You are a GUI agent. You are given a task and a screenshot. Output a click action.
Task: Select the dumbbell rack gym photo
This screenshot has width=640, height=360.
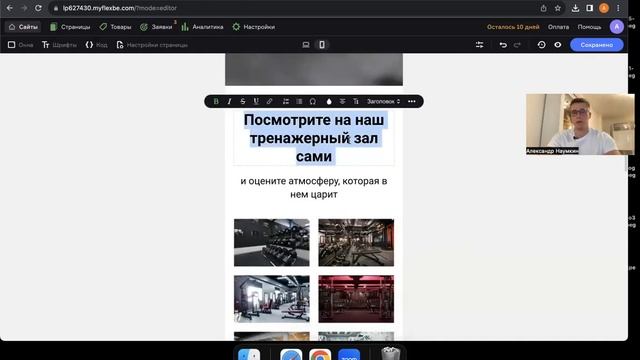click(272, 242)
